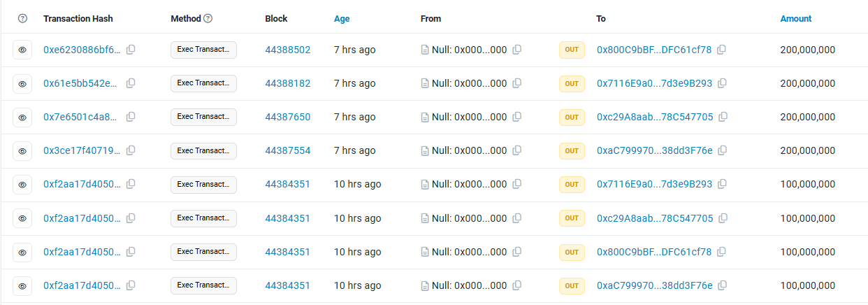The image size is (868, 305).
Task: Open address 0x7116E9a0...7d3e9B293 in block 44388182 row
Action: tap(654, 83)
